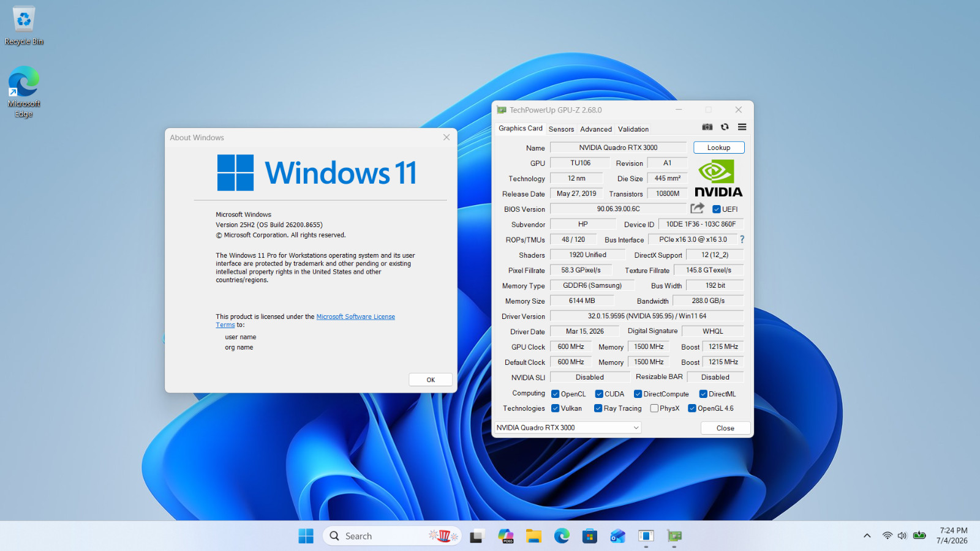Switch to the Validation tab
Viewport: 980px width, 551px height.
633,129
